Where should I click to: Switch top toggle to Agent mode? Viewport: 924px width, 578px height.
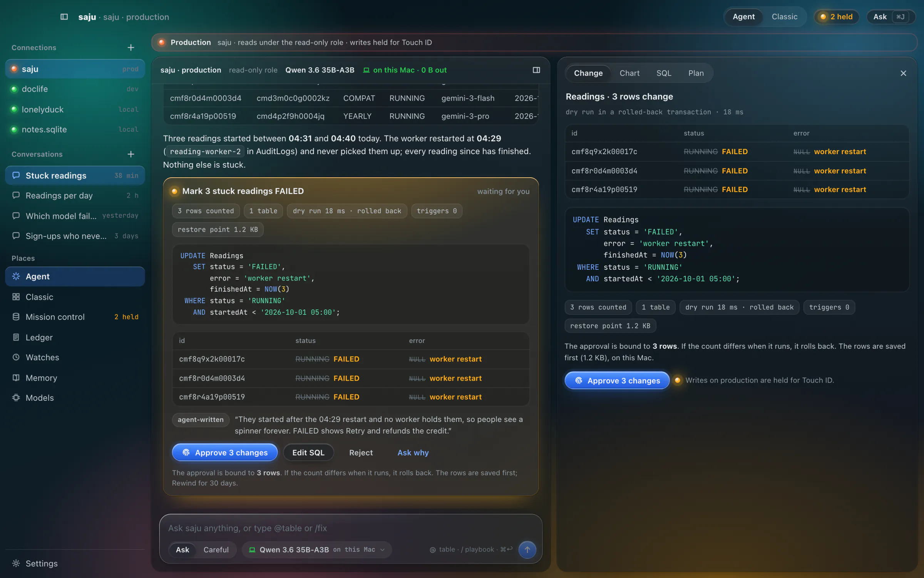[743, 17]
